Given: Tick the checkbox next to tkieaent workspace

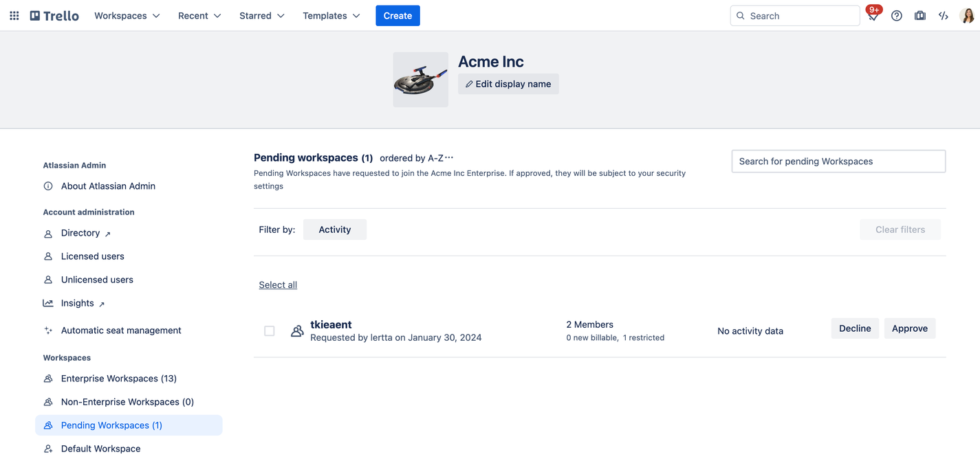Looking at the screenshot, I should point(269,330).
